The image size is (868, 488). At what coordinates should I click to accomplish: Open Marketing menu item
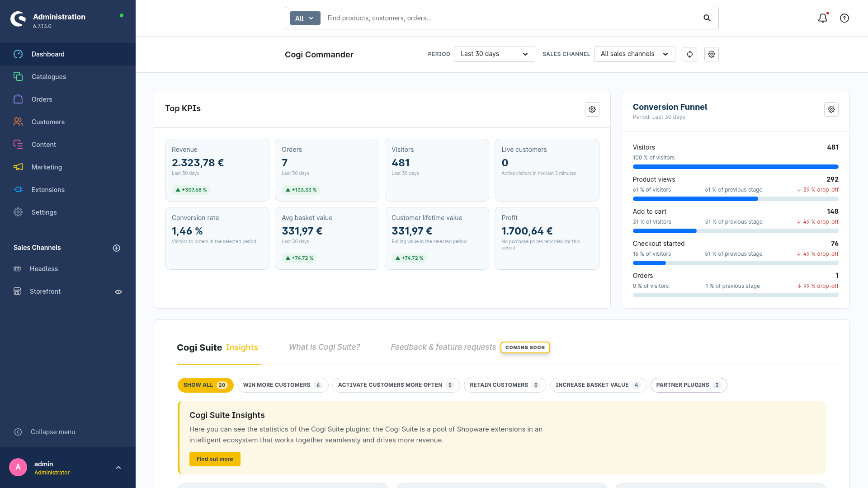click(x=68, y=167)
